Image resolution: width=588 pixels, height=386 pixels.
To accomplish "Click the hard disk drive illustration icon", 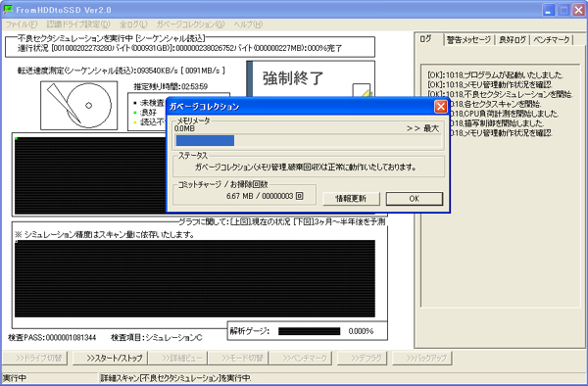I will click(x=78, y=105).
